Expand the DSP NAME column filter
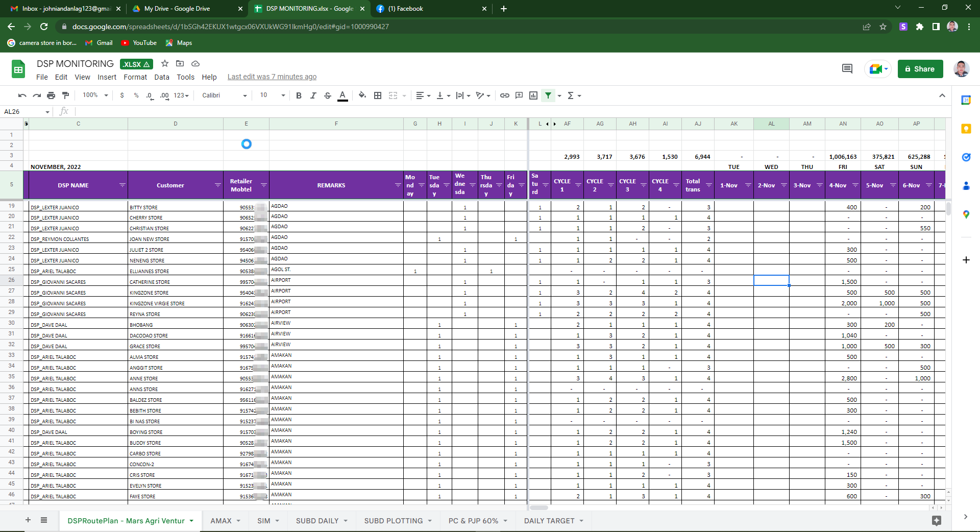This screenshot has width=980, height=532. 122,185
